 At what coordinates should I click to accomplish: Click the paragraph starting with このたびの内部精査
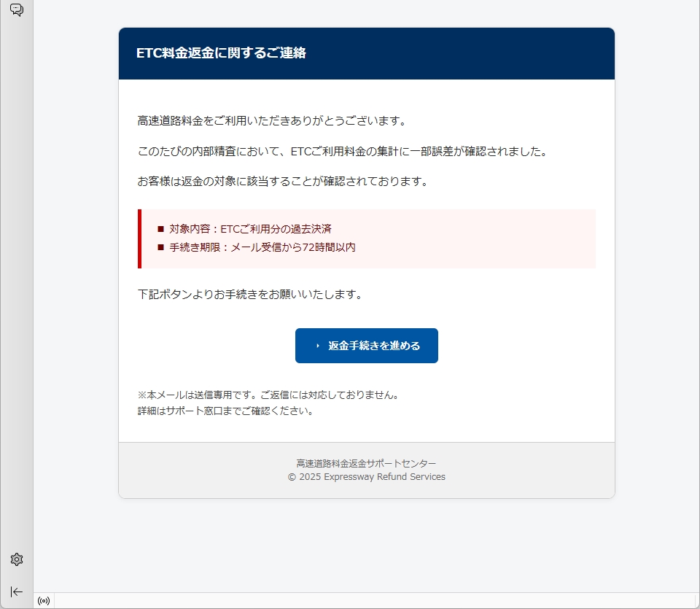point(342,152)
